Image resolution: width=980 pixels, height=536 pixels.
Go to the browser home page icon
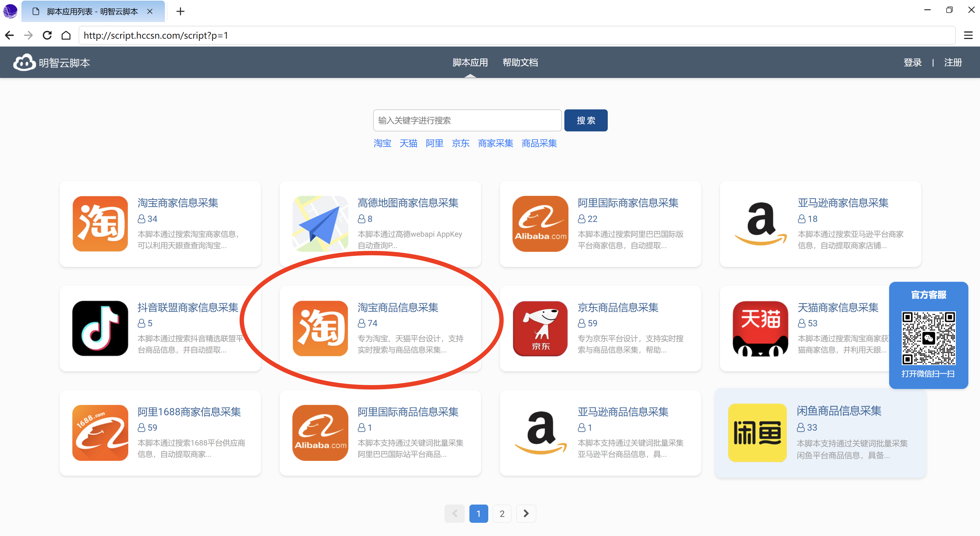click(x=66, y=36)
